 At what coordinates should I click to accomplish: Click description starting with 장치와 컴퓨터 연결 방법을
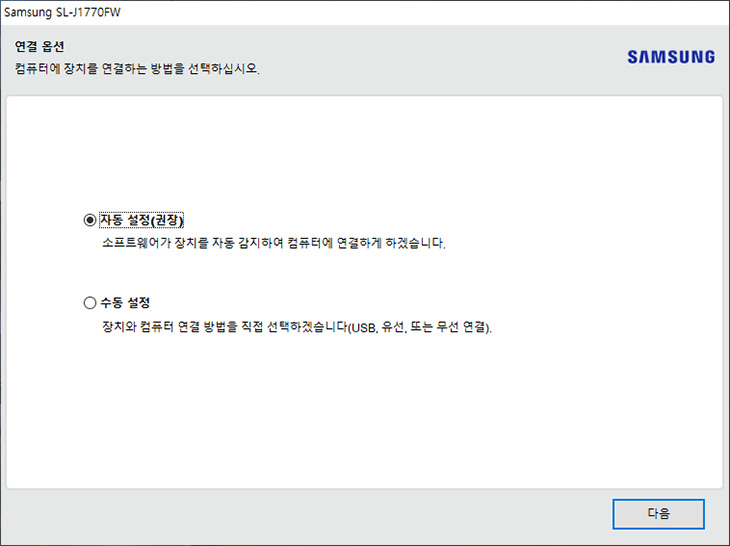coord(297,327)
